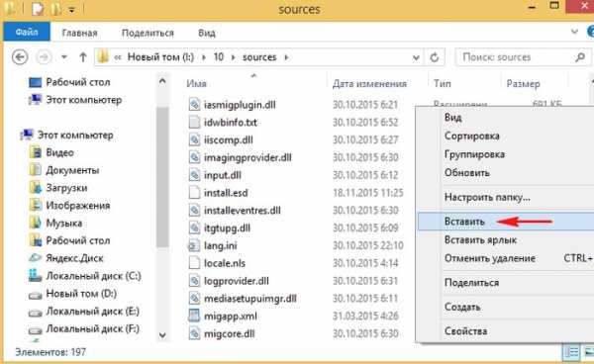
Task: Select the install.esd file
Action: [x=226, y=193]
